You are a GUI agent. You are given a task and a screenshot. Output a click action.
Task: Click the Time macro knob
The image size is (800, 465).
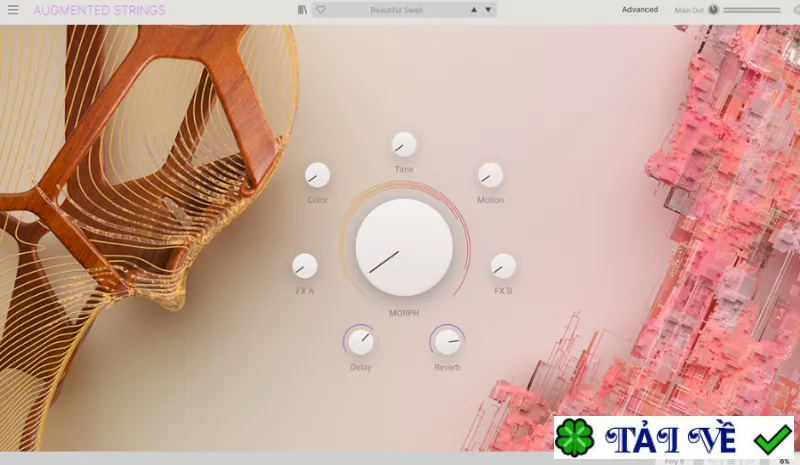pyautogui.click(x=404, y=145)
